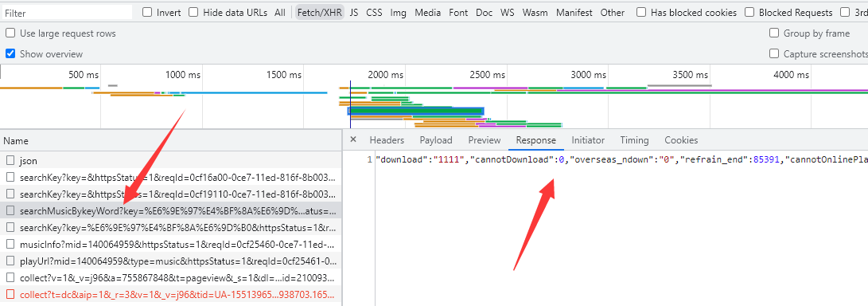Click the file icon beside json
This screenshot has width=868, height=306.
[10, 161]
